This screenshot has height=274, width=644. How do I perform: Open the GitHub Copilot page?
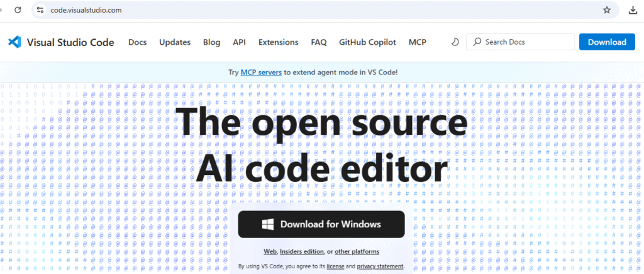pos(367,42)
